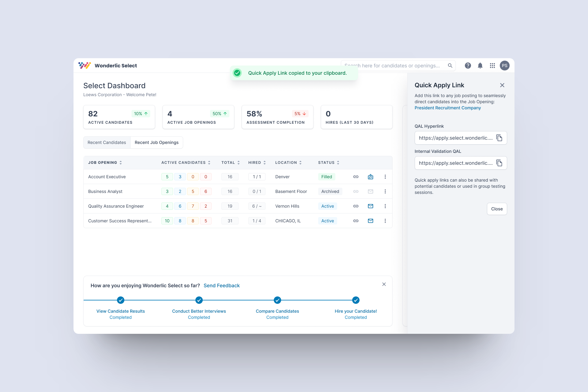Image resolution: width=588 pixels, height=392 pixels.
Task: Click the invite envelope icon for Quality Assurance Engineer
Action: point(370,206)
